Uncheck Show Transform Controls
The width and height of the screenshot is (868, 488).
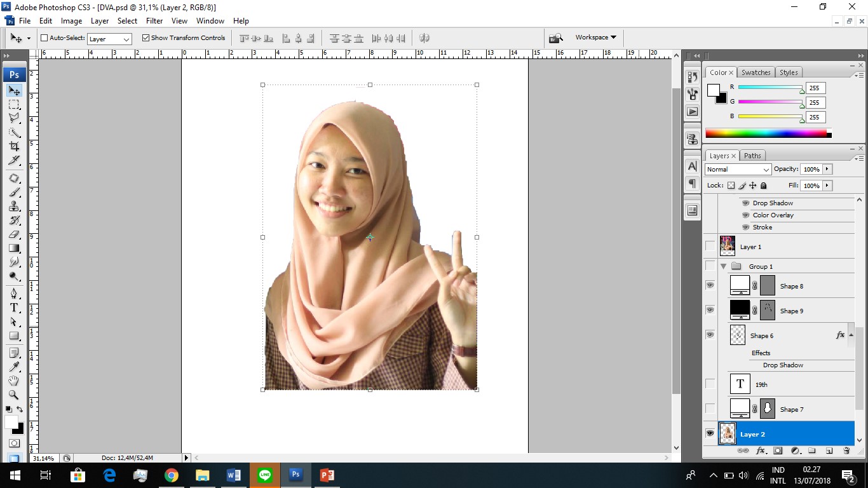coord(146,38)
